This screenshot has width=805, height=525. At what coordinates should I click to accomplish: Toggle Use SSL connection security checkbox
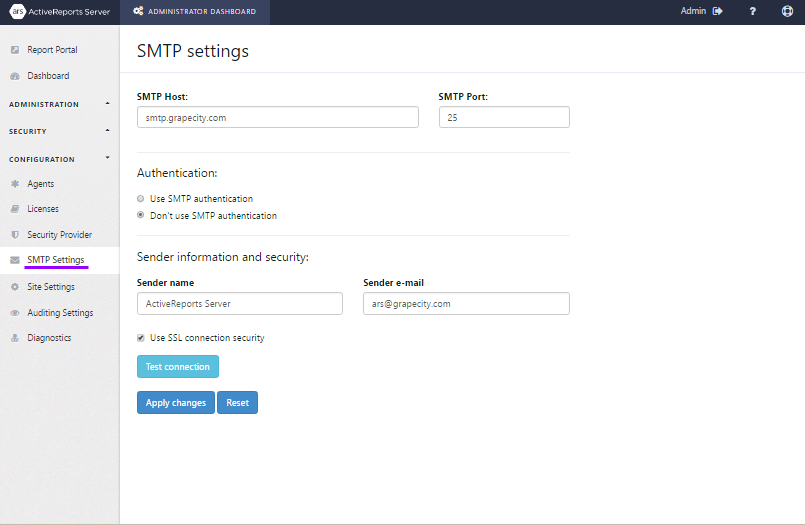tap(141, 338)
